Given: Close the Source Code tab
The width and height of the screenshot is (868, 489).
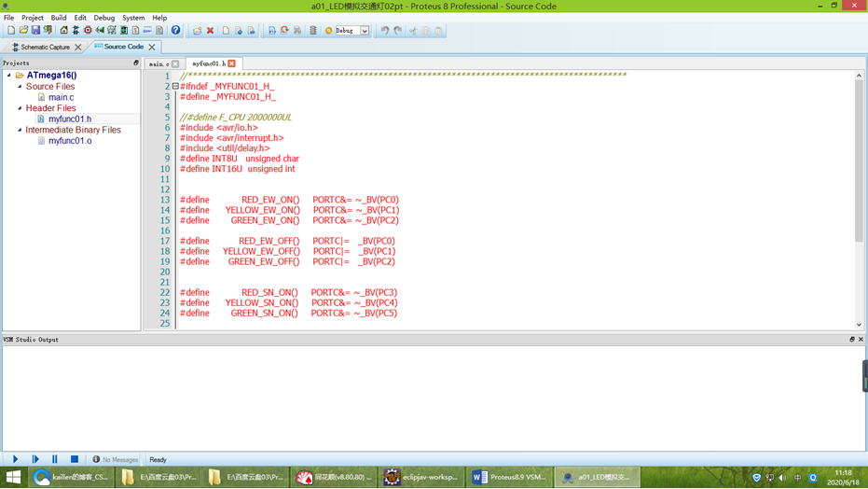Looking at the screenshot, I should pos(152,47).
